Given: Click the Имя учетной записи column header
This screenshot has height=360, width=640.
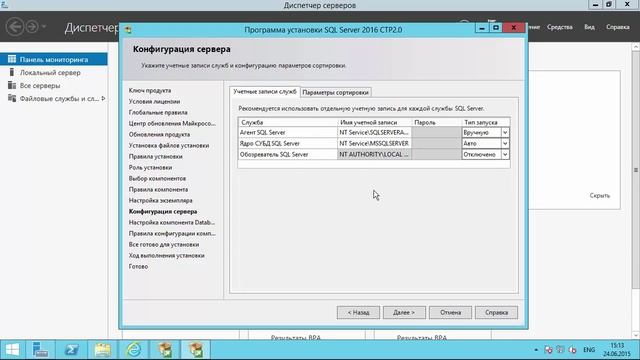Looking at the screenshot, I should coord(374,122).
